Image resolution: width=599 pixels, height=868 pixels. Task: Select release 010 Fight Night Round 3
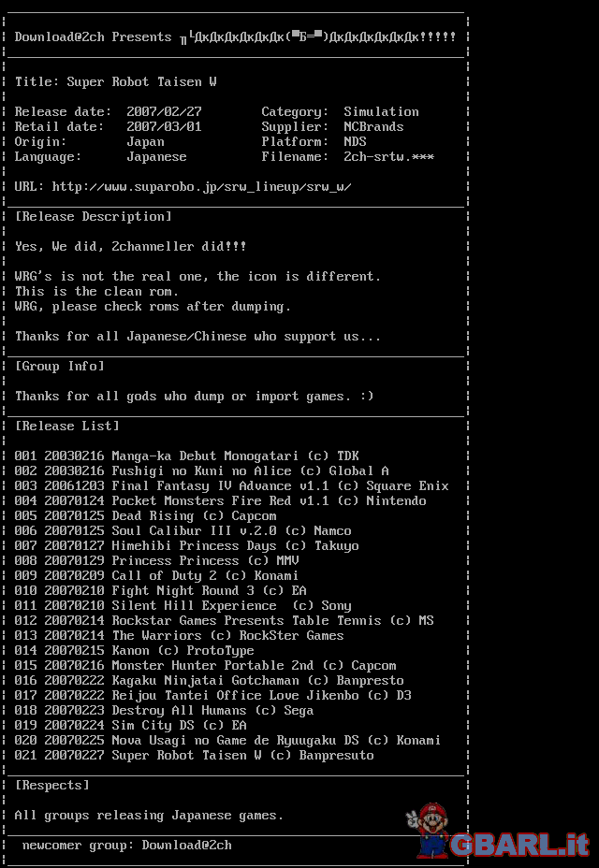pyautogui.click(x=161, y=590)
